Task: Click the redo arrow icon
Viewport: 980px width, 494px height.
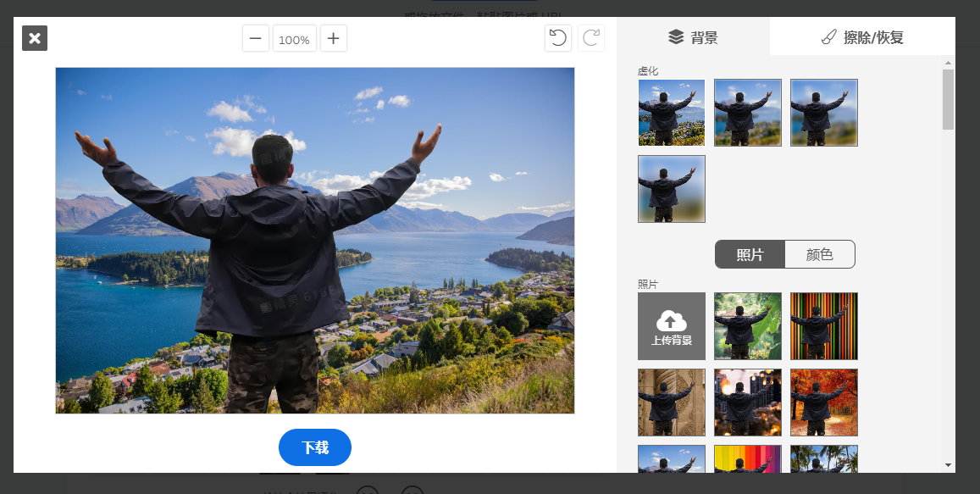Action: click(591, 38)
